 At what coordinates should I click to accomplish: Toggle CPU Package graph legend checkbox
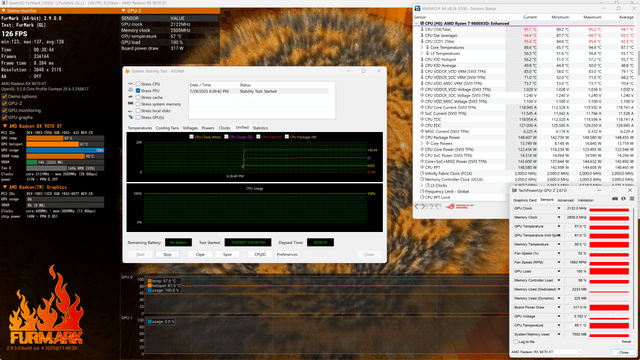coord(287,137)
